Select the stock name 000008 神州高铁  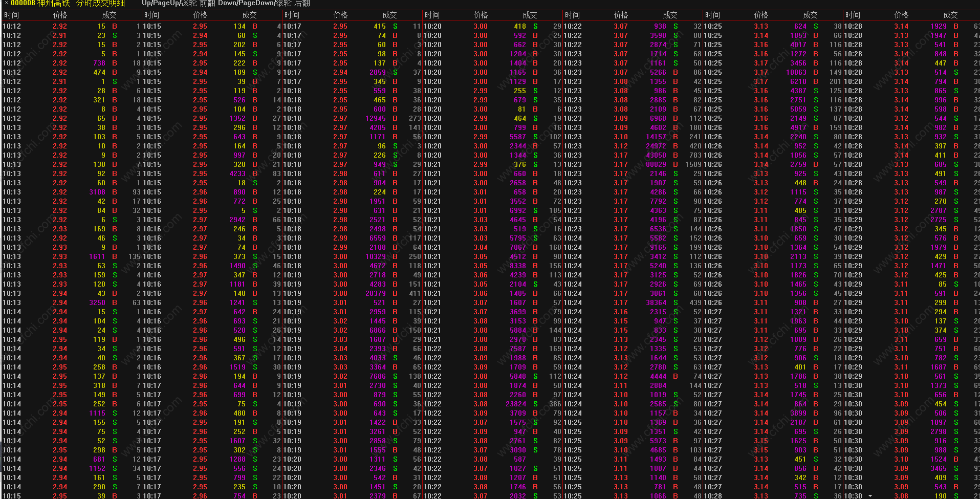[40, 3]
